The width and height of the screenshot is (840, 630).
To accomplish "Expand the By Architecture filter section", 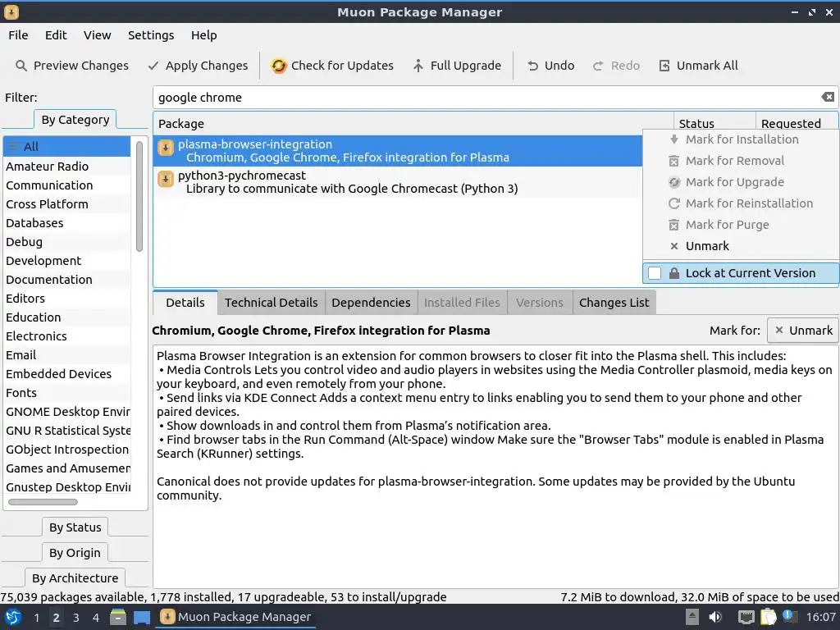I will coord(75,578).
